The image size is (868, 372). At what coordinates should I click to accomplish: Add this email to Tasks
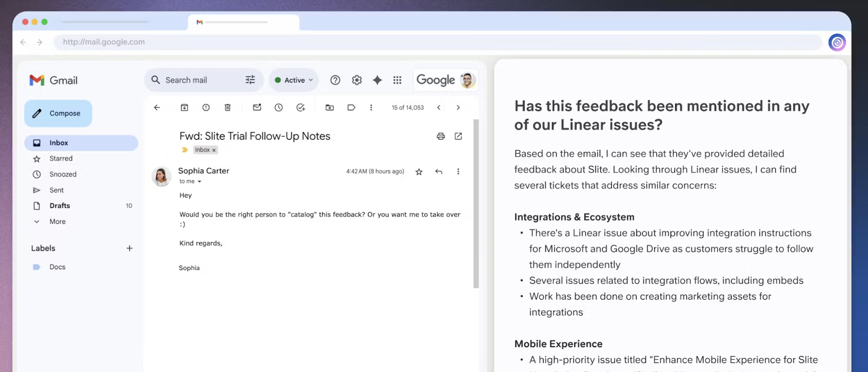coord(301,107)
